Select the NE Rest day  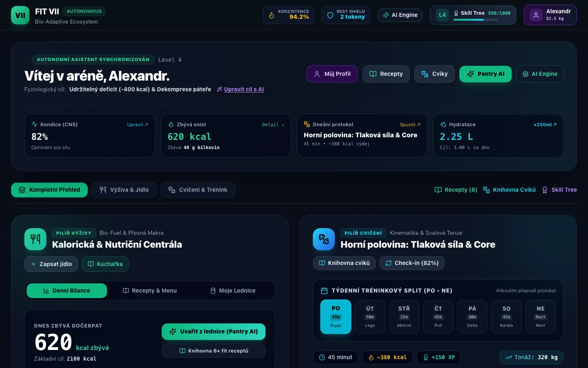click(541, 316)
